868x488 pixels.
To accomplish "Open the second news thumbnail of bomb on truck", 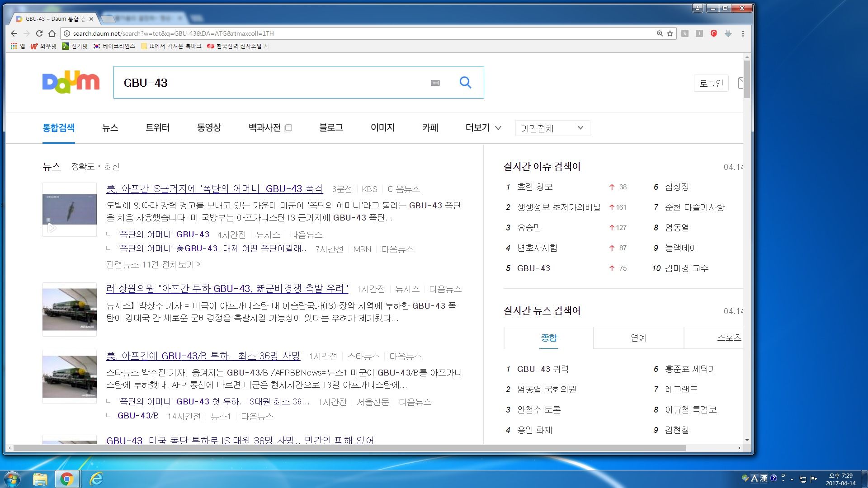I will pyautogui.click(x=70, y=310).
